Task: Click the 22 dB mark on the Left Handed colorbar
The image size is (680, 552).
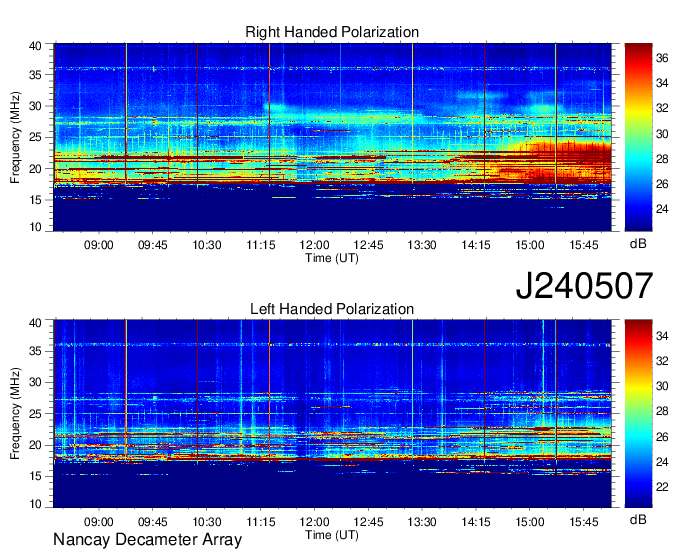Action: click(x=662, y=487)
